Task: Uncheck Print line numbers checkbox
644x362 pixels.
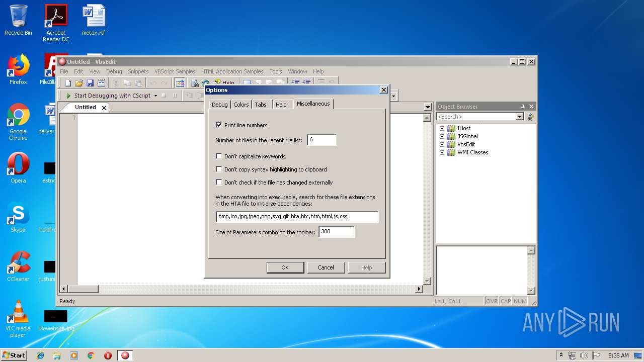Action: click(219, 125)
